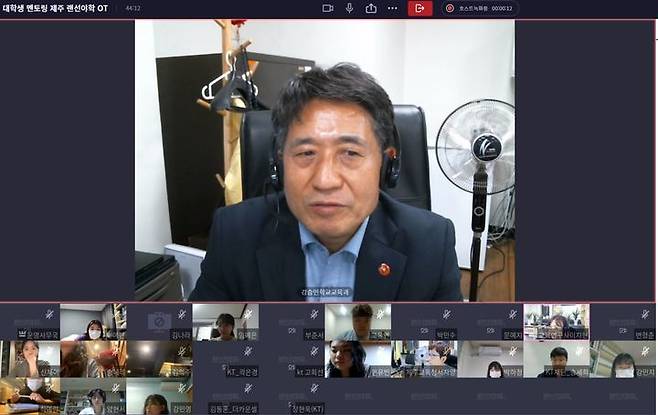Image resolution: width=658 pixels, height=415 pixels.
Task: Click muted mic icon on the camera-off placeholder tile
Action: click(x=182, y=314)
